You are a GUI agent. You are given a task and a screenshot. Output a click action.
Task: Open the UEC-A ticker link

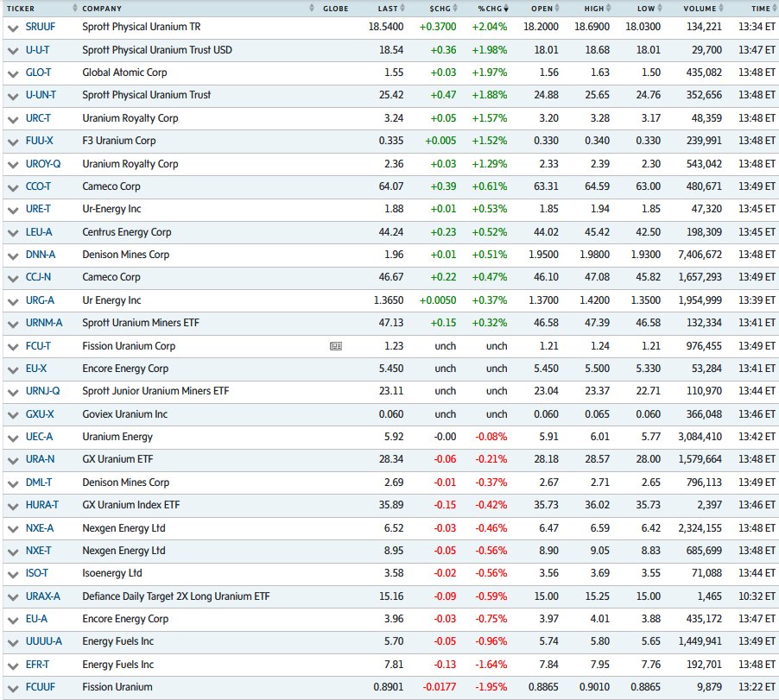coord(39,437)
